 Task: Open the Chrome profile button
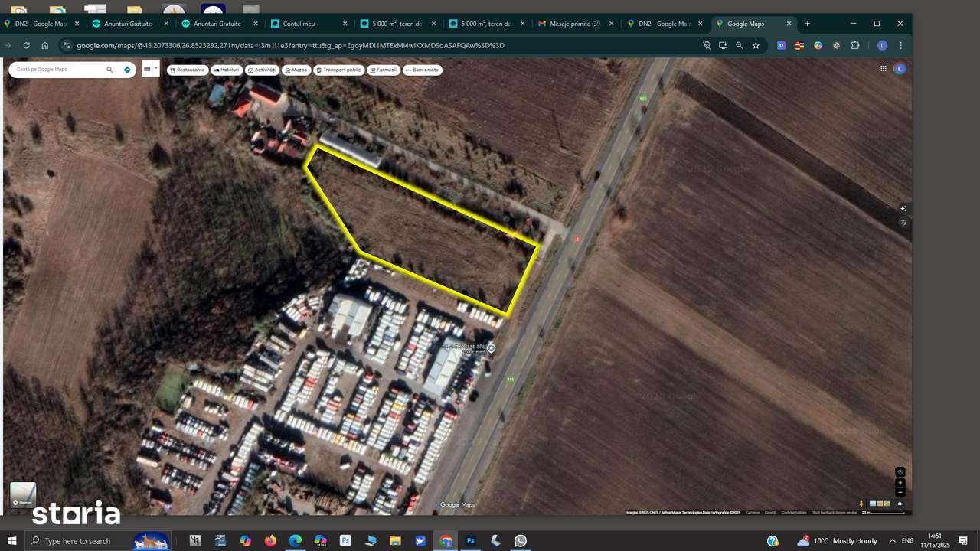tap(882, 45)
